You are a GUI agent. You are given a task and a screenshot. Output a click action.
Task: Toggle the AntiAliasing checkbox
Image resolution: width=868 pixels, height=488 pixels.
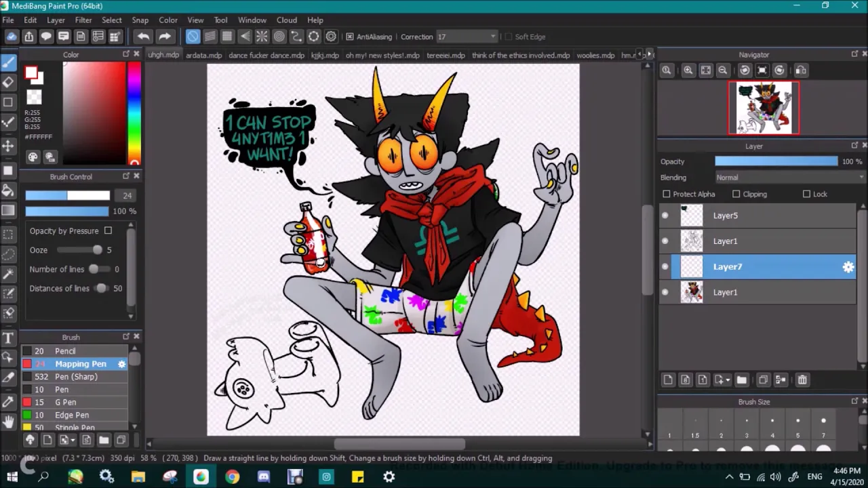point(350,37)
